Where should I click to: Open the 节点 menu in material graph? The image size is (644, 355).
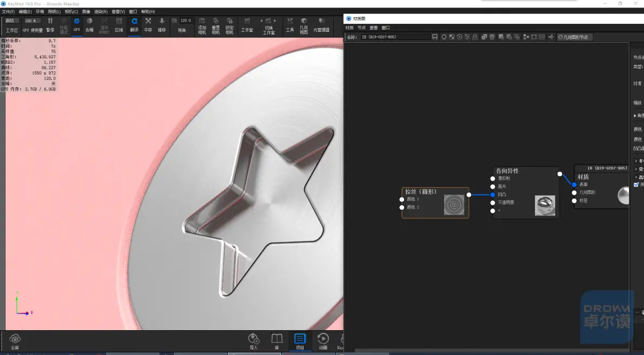pos(361,28)
